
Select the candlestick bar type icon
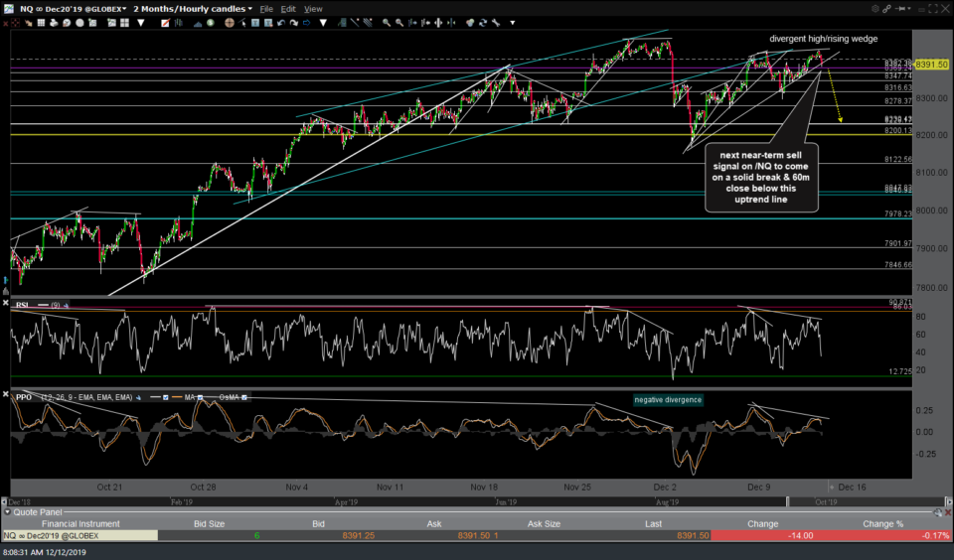pos(178,23)
